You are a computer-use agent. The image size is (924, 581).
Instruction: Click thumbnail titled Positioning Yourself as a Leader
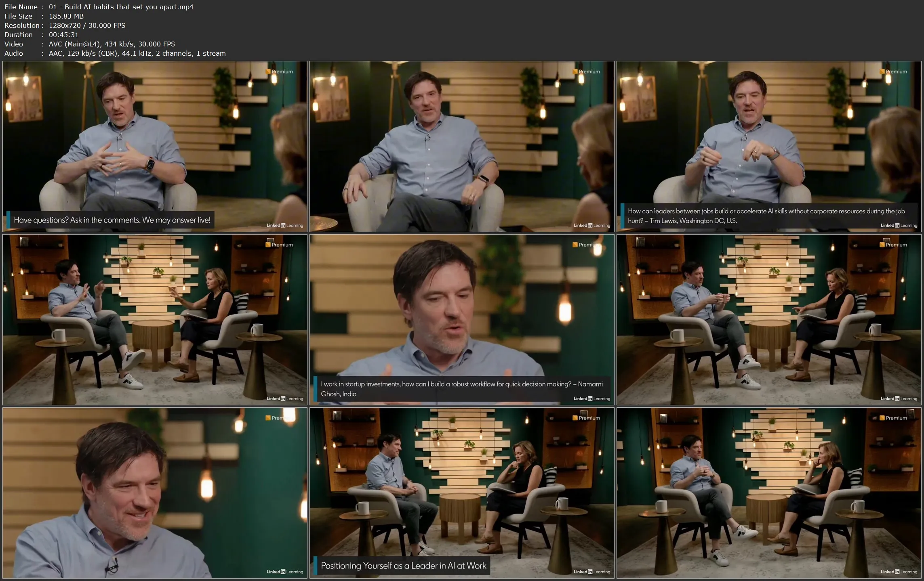(x=462, y=493)
